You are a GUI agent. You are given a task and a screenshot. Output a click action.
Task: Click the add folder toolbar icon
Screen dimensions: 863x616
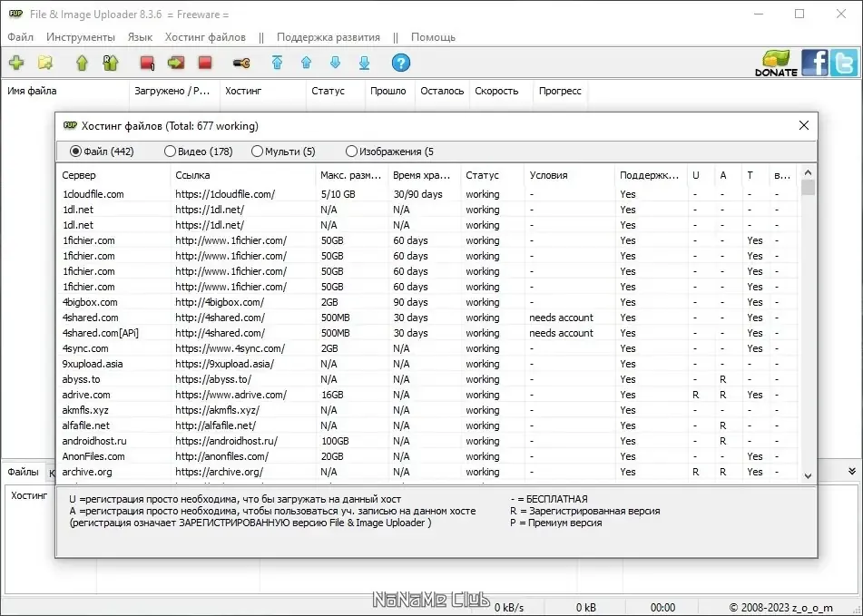(45, 63)
